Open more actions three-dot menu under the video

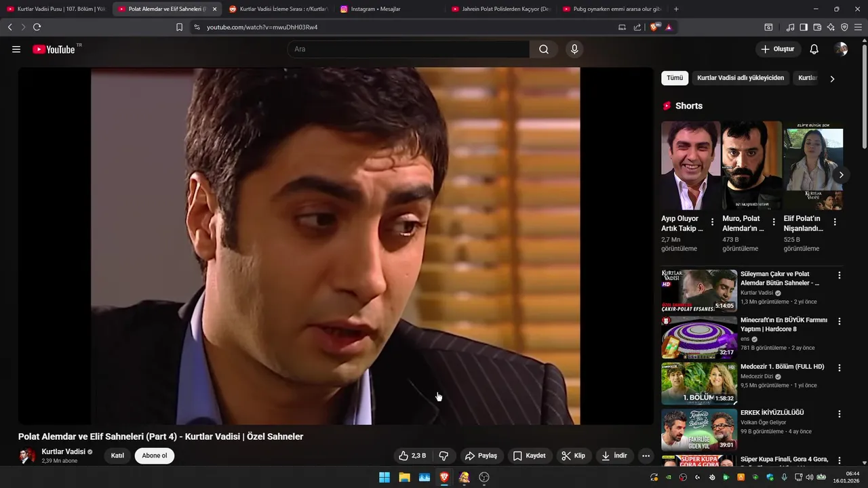[x=646, y=455]
